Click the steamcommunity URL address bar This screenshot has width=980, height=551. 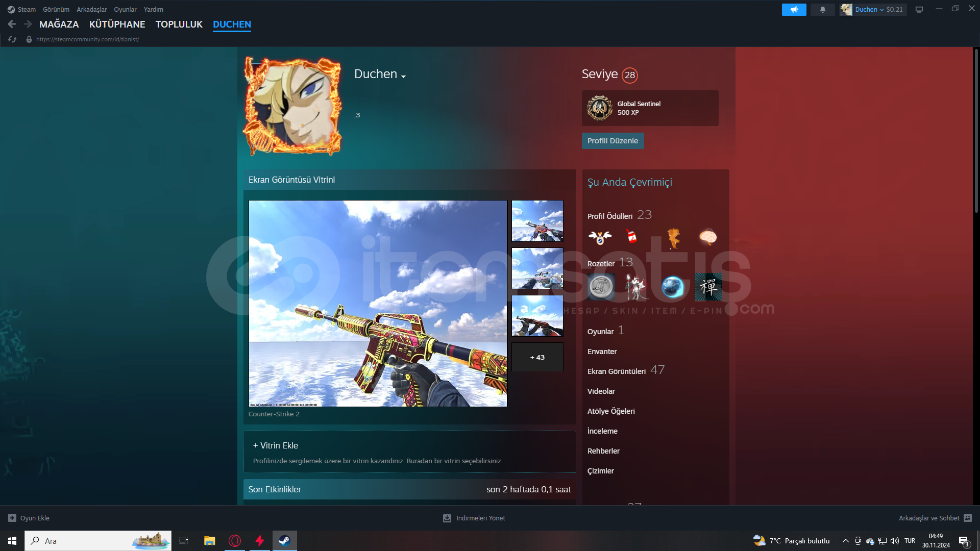[87, 39]
